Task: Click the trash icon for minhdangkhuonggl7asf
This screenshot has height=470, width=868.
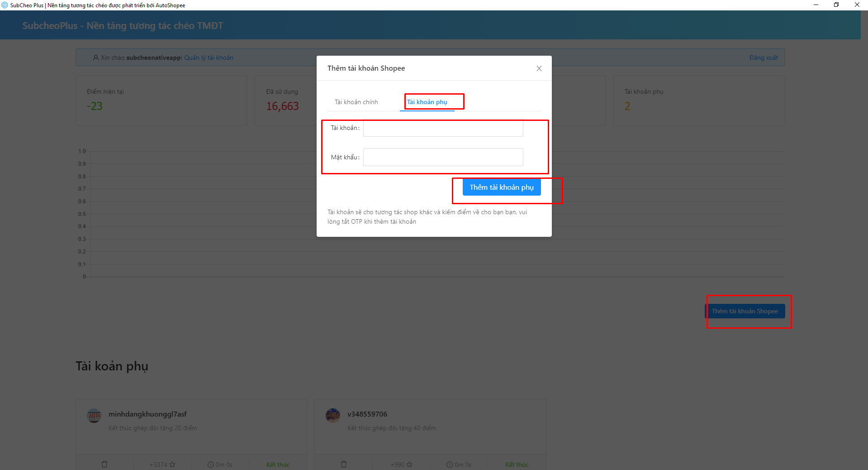Action: (x=104, y=464)
